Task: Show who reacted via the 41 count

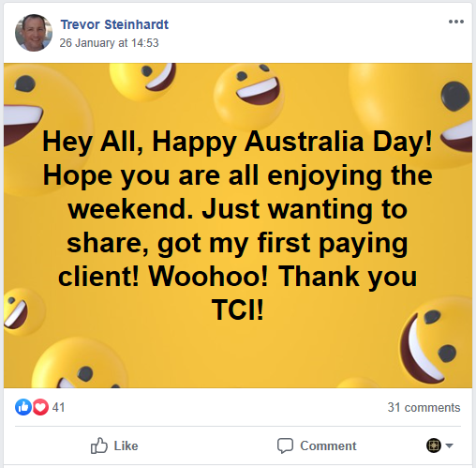Action: coord(58,407)
